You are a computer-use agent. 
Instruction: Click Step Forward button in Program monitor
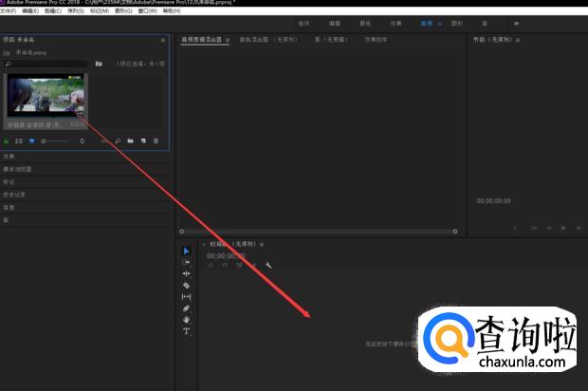579,228
